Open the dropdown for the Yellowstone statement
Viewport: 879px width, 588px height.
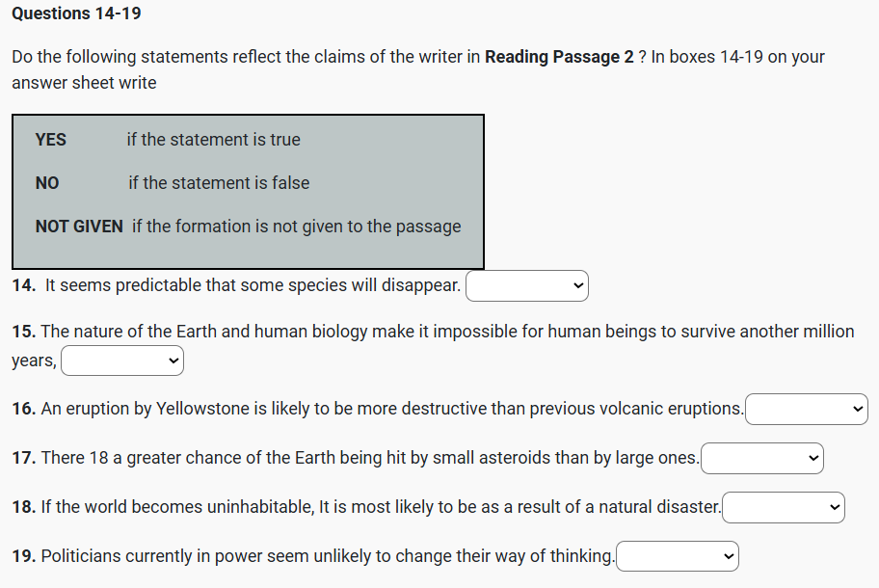[806, 410]
